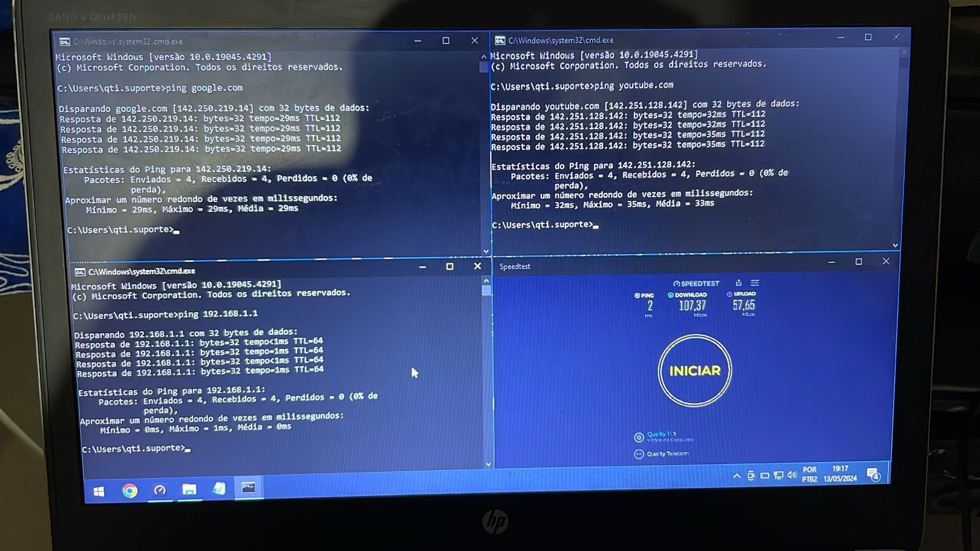Open the POR PTB2 language selector

(810, 474)
